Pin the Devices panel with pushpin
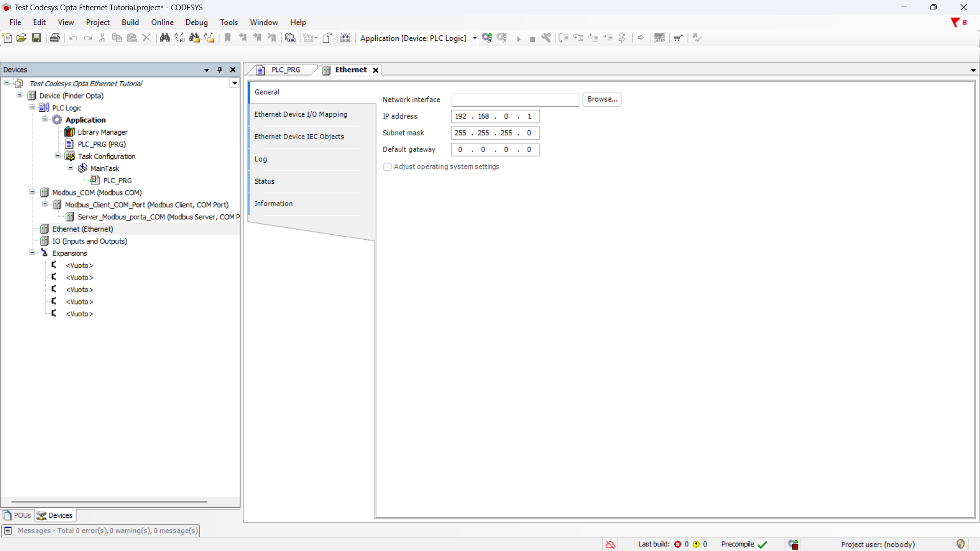The height and width of the screenshot is (551, 980). (x=220, y=70)
